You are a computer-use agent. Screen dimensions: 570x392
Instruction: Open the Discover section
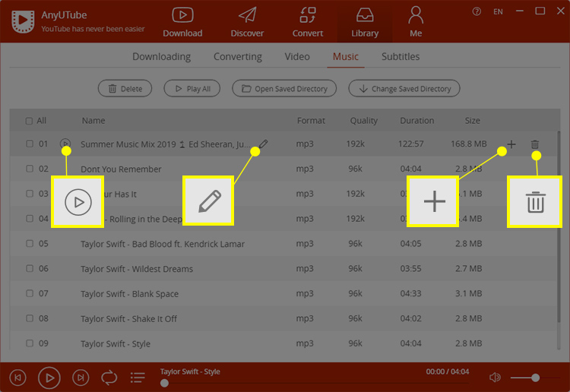pyautogui.click(x=247, y=23)
